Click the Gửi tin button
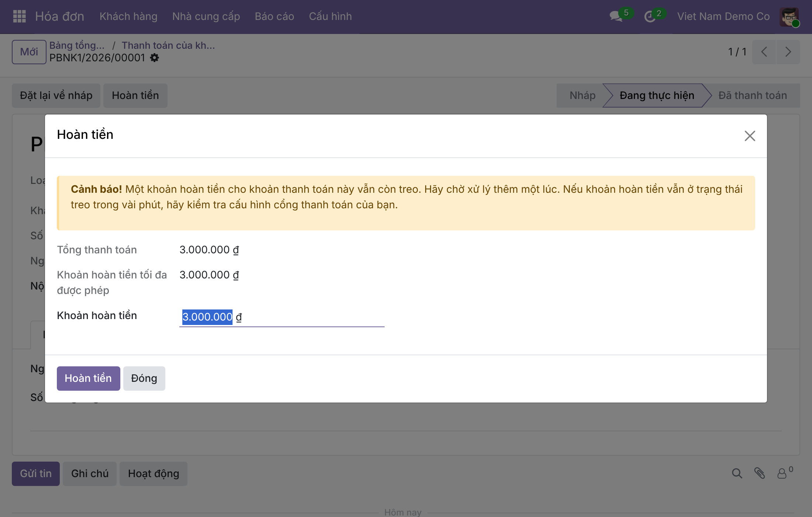This screenshot has width=812, height=517. (36, 474)
